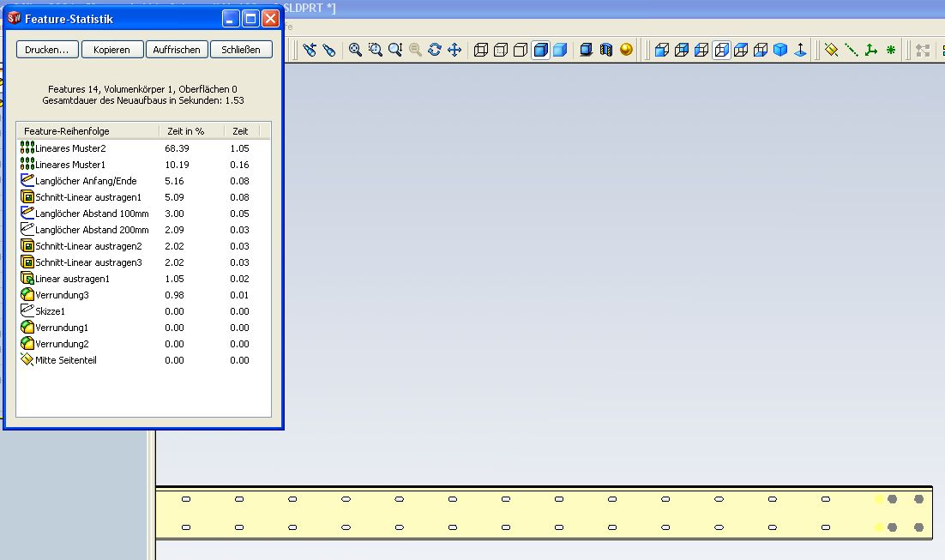This screenshot has height=560, width=945.
Task: Click the rightmost gray hole in lower row
Action: (x=918, y=527)
